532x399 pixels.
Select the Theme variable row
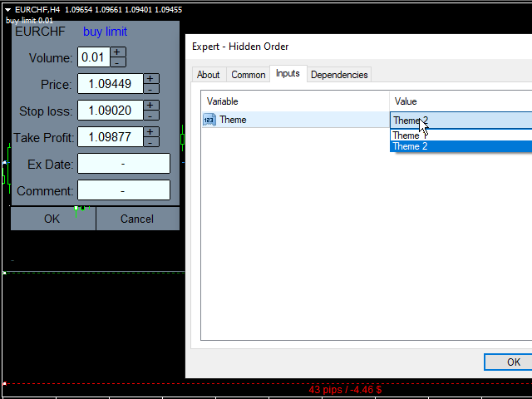[296, 120]
